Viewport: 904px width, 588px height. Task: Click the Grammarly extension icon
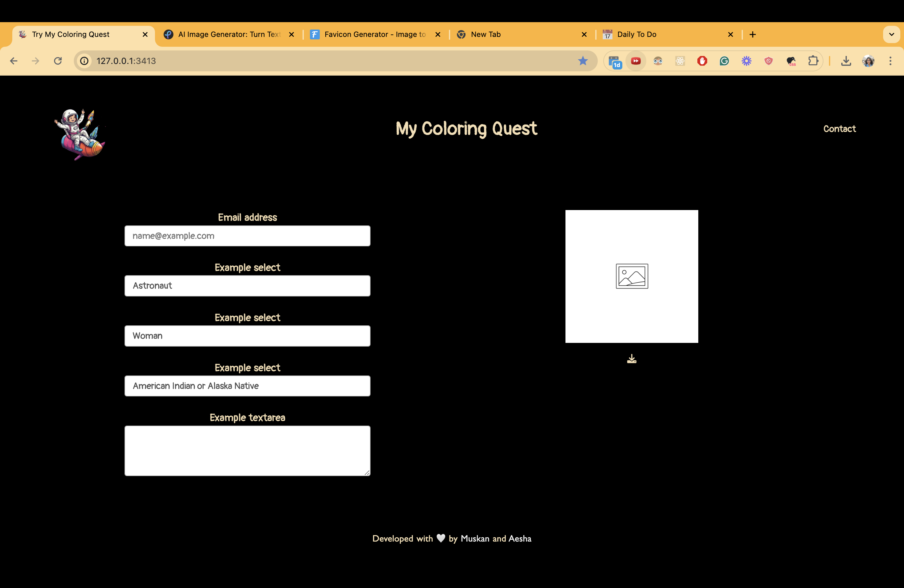[x=724, y=61]
